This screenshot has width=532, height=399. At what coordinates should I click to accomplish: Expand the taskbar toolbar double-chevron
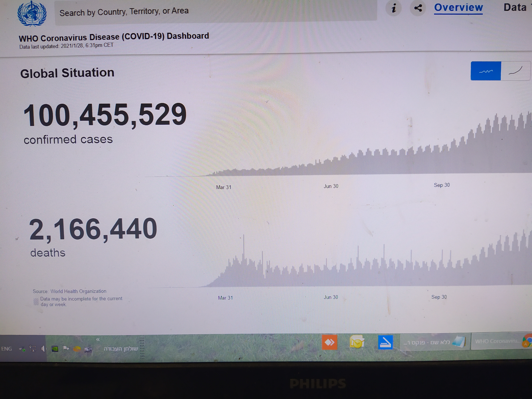click(98, 339)
